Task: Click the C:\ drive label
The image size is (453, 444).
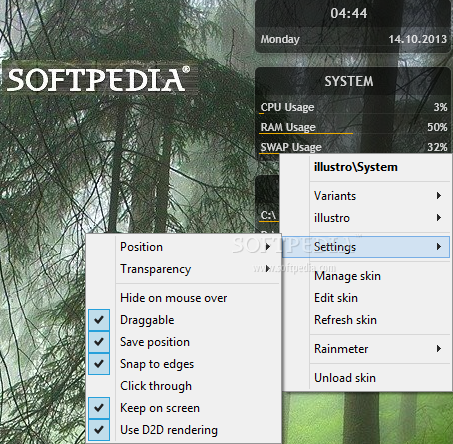Action: (x=268, y=216)
